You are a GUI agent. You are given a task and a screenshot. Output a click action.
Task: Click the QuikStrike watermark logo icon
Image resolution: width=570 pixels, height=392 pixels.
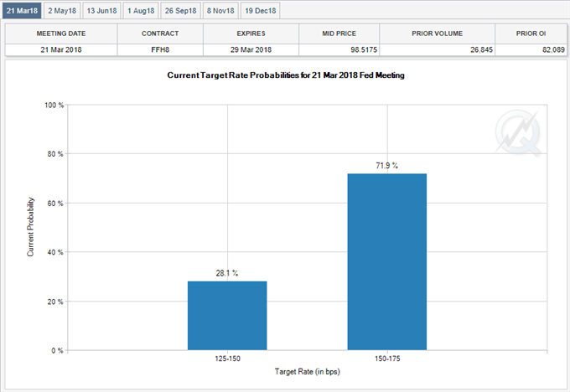tap(518, 133)
